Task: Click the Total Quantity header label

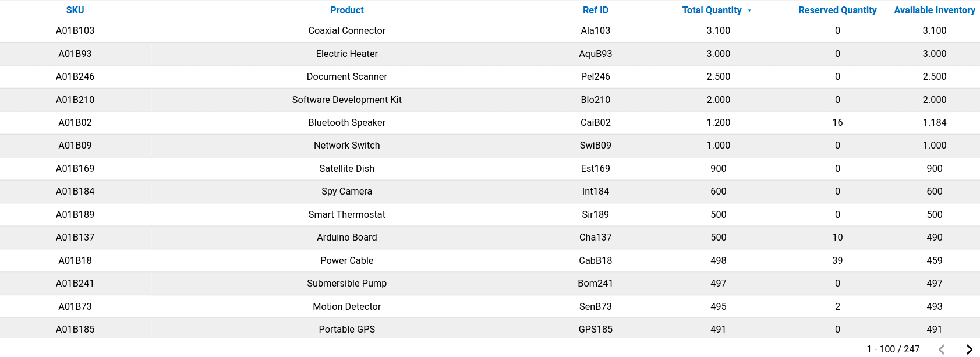Action: coord(712,10)
